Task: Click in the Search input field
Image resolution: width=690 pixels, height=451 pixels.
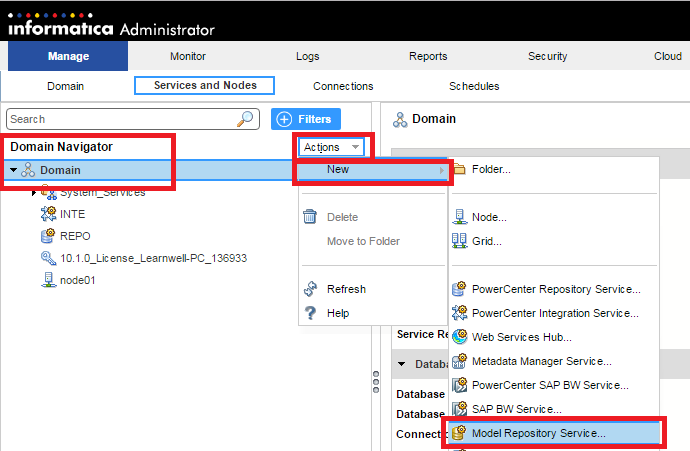Action: click(120, 119)
